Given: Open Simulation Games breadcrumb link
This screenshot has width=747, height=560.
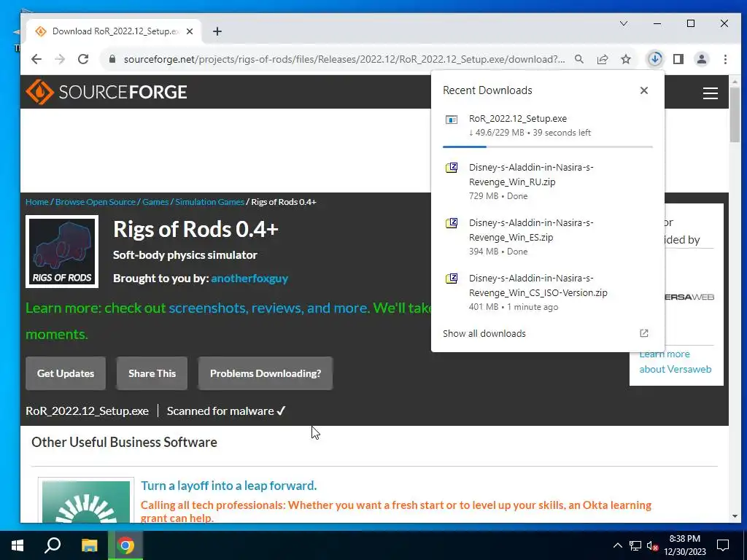Looking at the screenshot, I should coord(209,202).
